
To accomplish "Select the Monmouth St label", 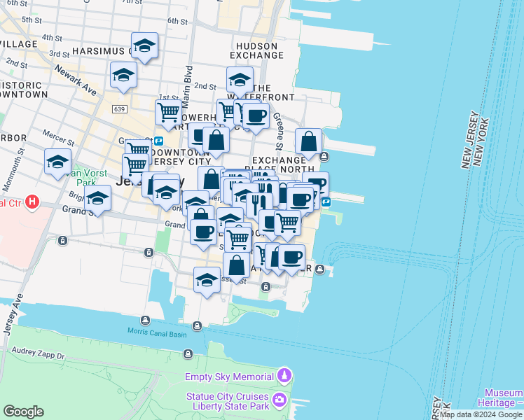I will coord(13,169).
